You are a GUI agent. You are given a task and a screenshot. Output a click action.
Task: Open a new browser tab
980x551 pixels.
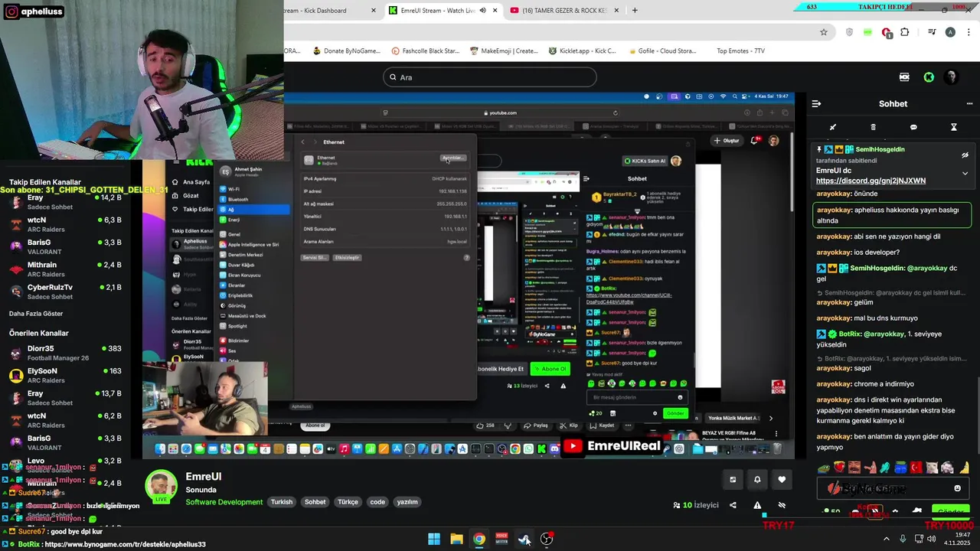[x=635, y=11]
